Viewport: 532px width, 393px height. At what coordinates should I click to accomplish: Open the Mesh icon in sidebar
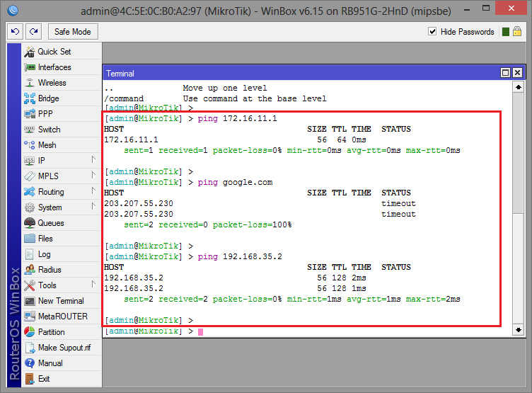(x=30, y=145)
